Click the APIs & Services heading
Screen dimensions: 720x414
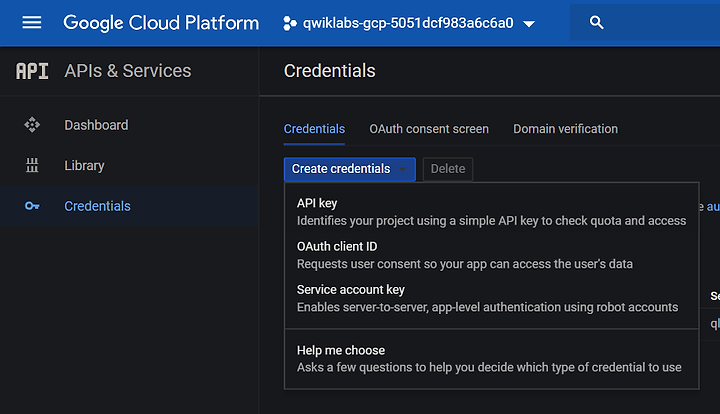point(128,71)
